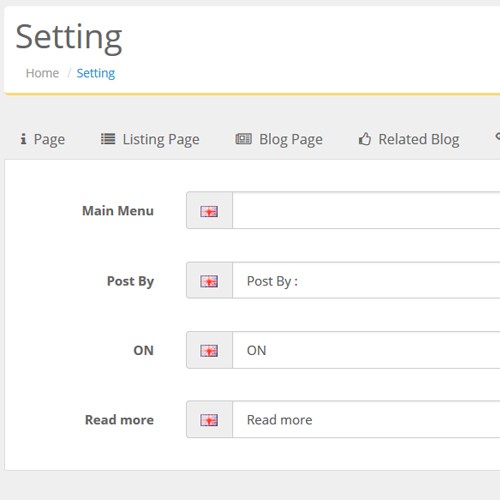This screenshot has width=500, height=500.
Task: Click the thumbs-up icon beside Related Blog
Action: (x=365, y=139)
